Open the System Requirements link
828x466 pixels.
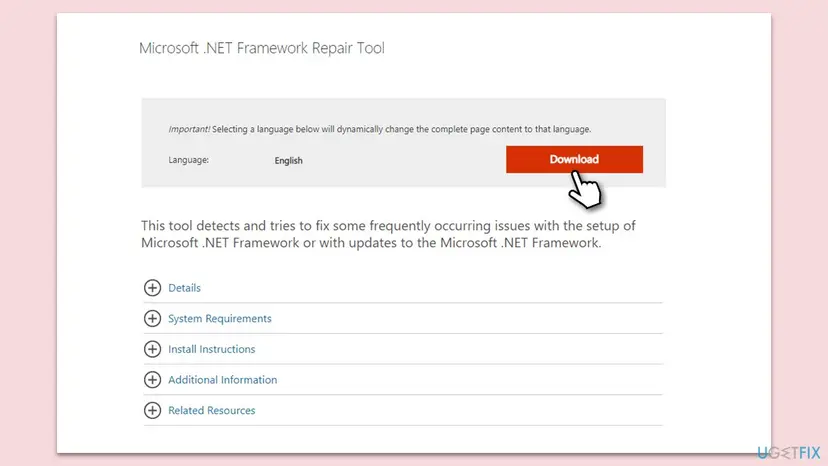220,319
